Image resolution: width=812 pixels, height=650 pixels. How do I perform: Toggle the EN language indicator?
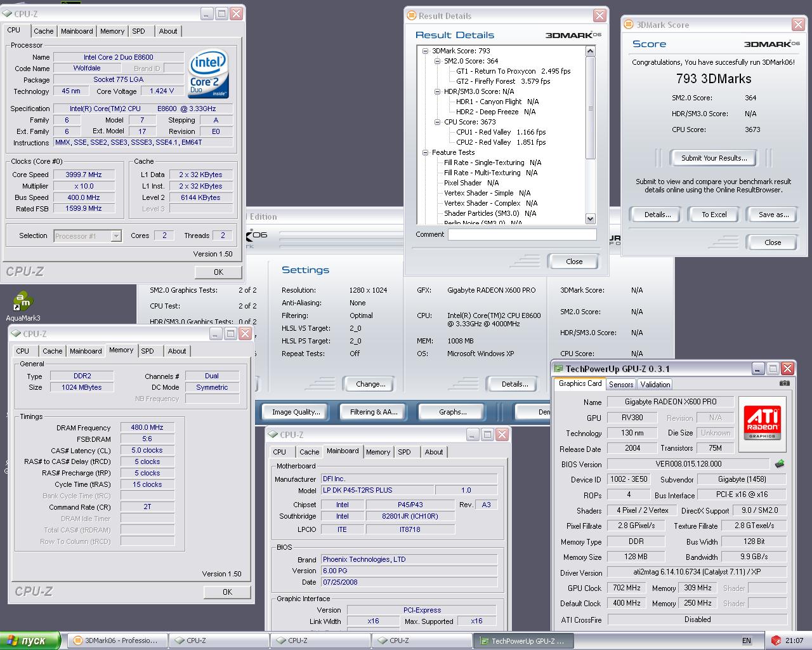click(747, 640)
